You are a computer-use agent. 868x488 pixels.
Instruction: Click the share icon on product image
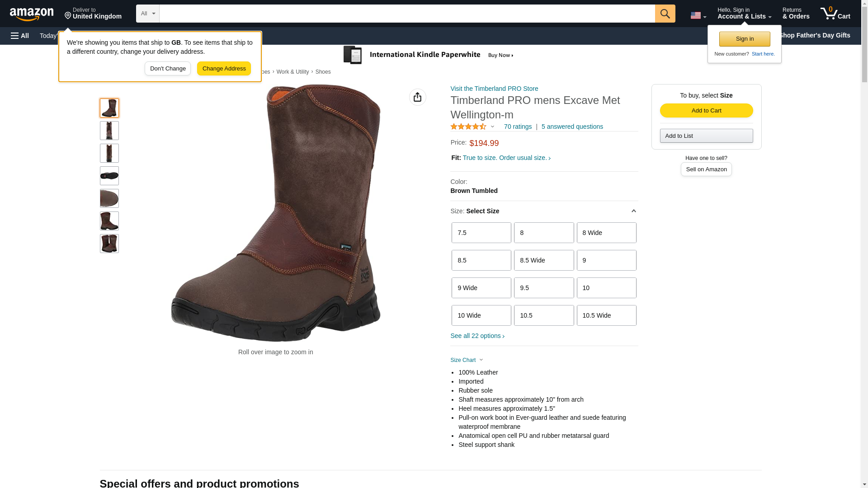pos(417,97)
